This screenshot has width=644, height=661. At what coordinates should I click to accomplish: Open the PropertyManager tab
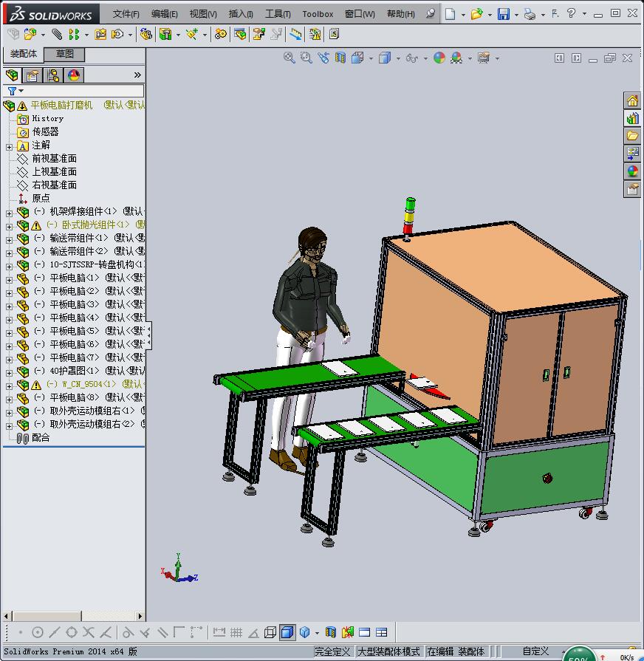point(33,75)
